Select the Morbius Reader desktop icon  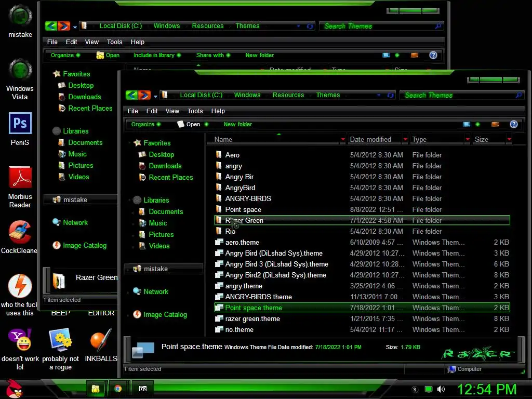click(x=20, y=187)
